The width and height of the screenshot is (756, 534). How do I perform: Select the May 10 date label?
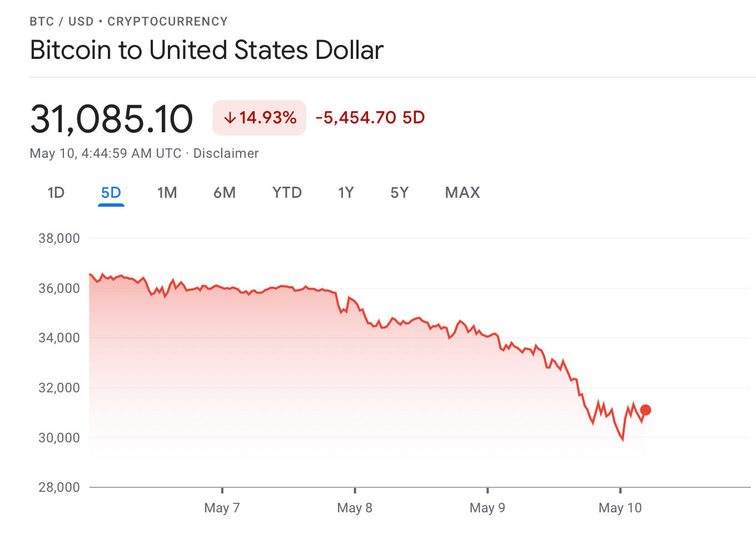pos(620,508)
